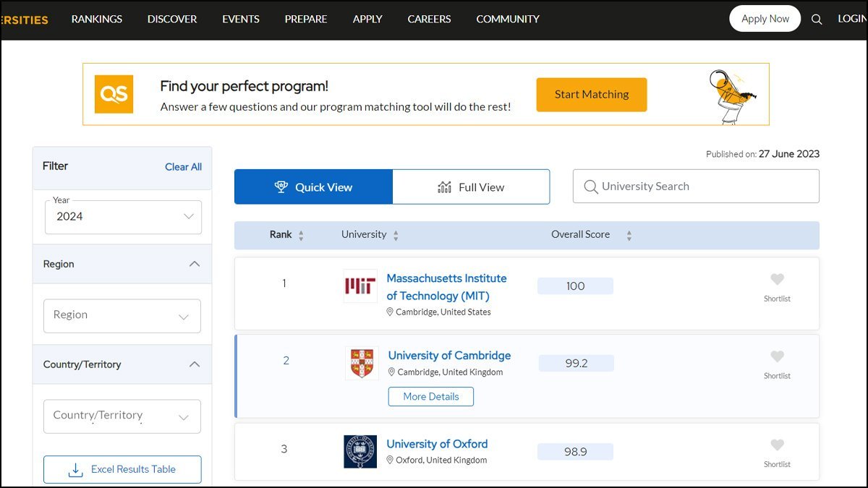Click 'Cambridge, United States' location text
This screenshot has width=868, height=488.
pyautogui.click(x=443, y=312)
